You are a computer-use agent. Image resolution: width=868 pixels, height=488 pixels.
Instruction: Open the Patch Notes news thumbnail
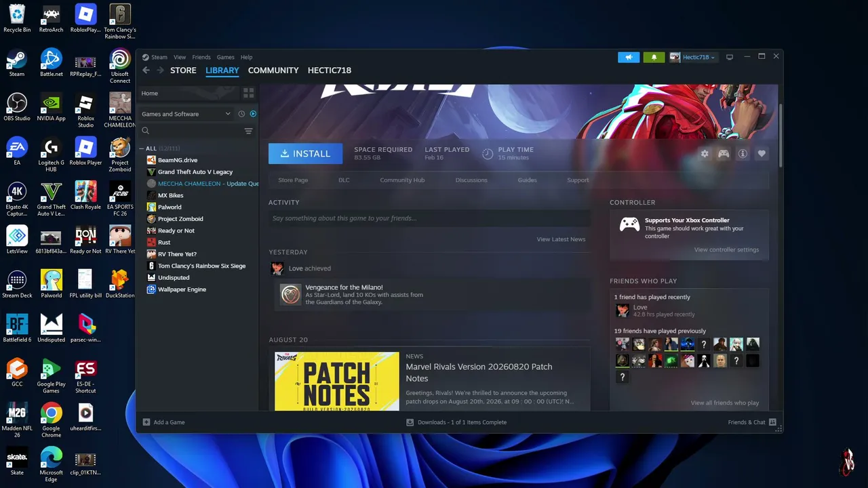[337, 381]
